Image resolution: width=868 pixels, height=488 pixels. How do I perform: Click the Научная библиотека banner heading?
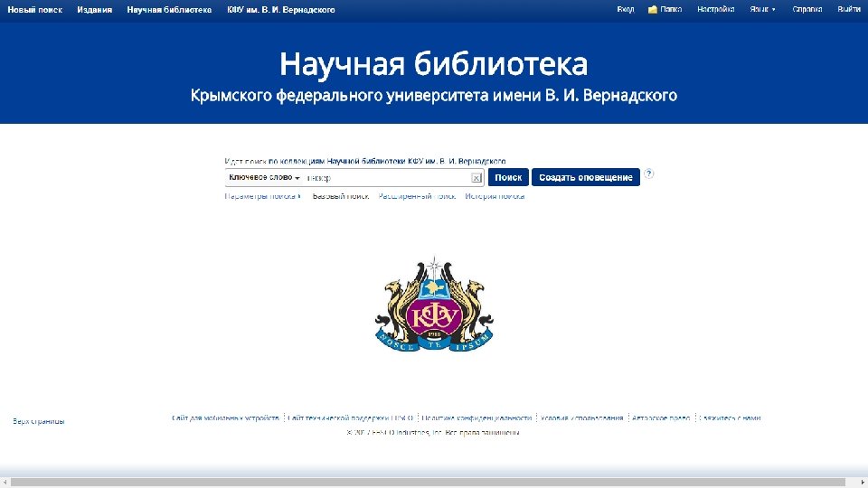(x=433, y=63)
